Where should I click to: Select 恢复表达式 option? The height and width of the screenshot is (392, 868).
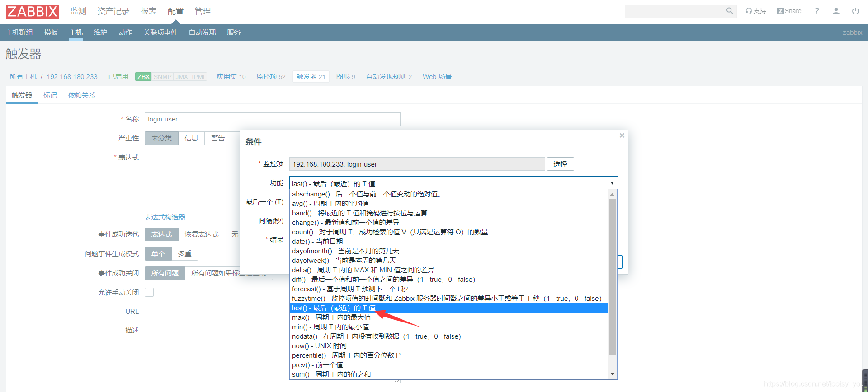[x=202, y=234]
